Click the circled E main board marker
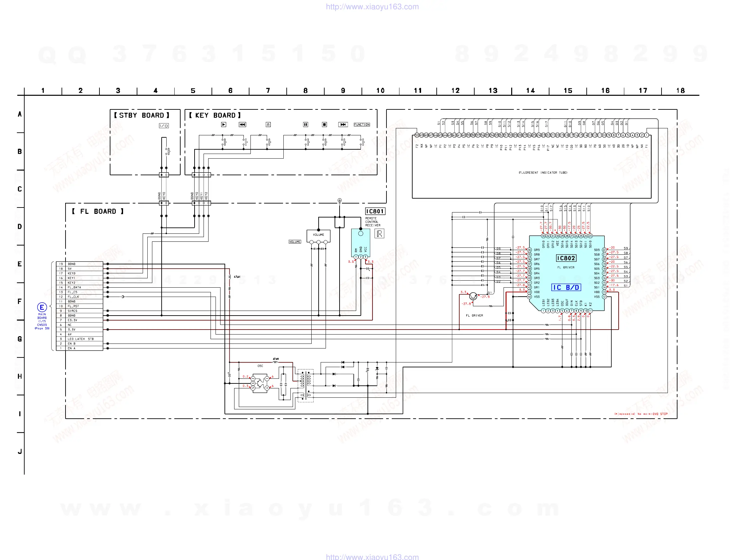Screen dimensions: 745x560 [42, 307]
